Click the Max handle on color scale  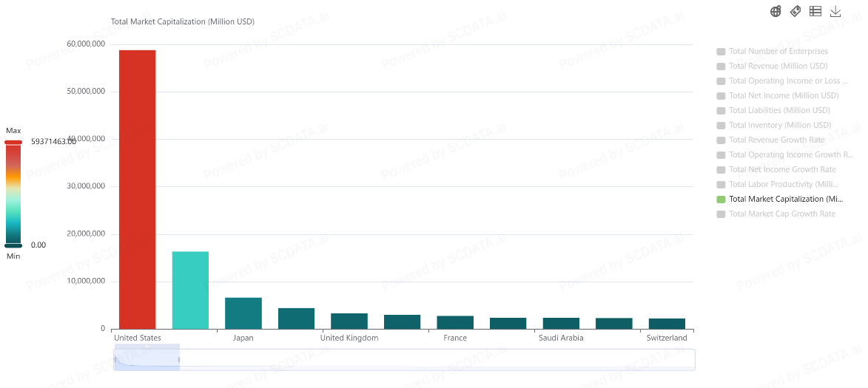pyautogui.click(x=13, y=142)
